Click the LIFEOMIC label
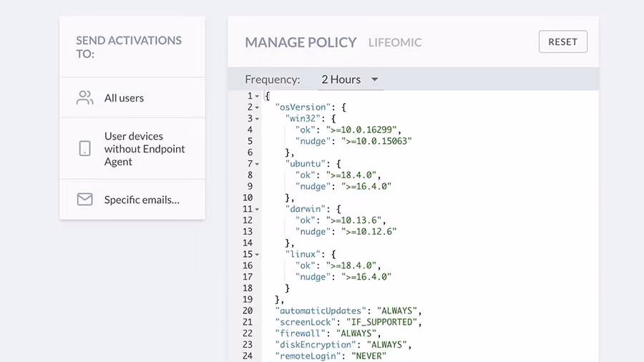 click(395, 42)
